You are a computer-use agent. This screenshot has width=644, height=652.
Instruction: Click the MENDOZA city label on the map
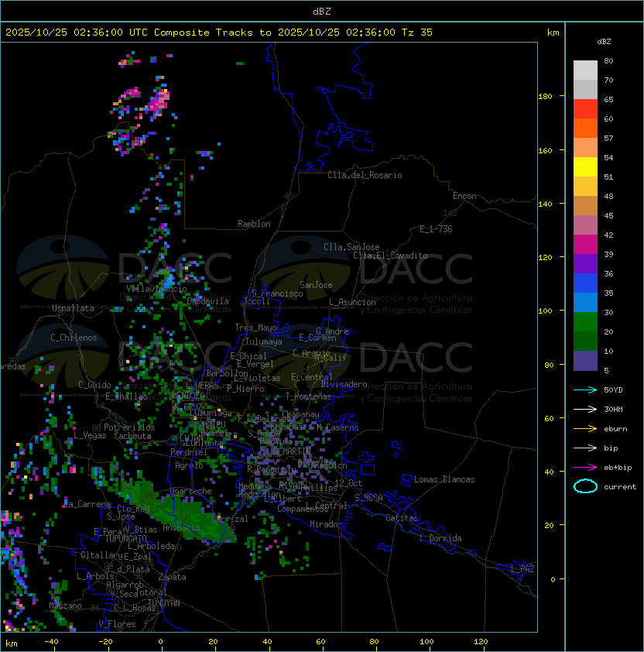tap(188, 395)
